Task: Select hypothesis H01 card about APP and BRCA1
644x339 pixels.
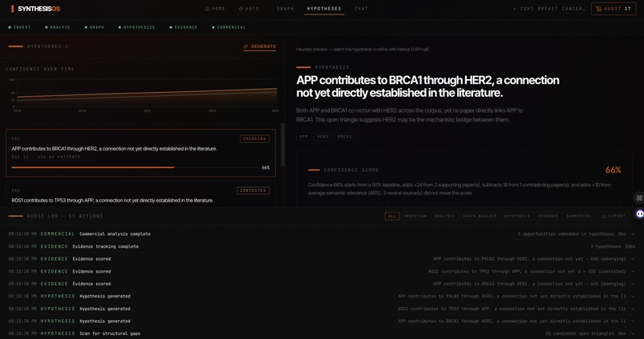Action: (141, 153)
